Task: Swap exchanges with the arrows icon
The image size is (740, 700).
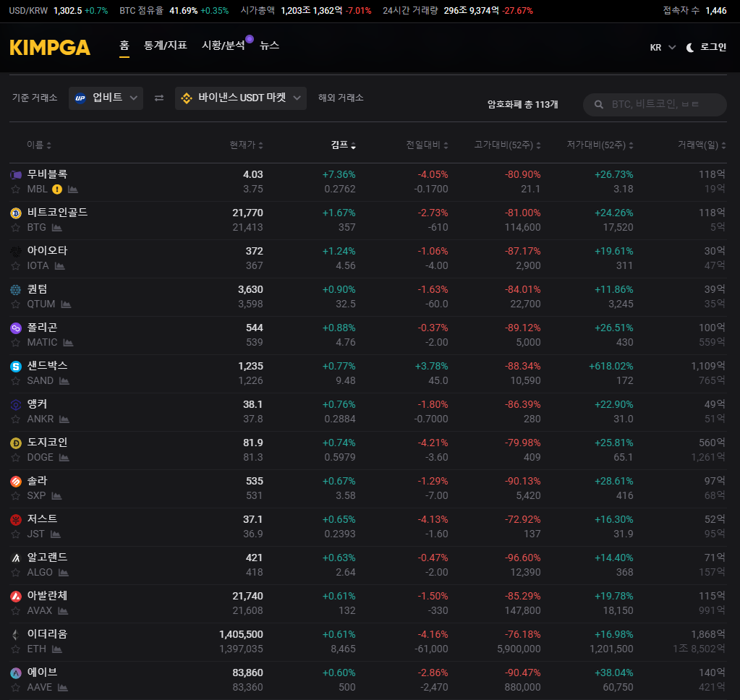Action: tap(159, 98)
